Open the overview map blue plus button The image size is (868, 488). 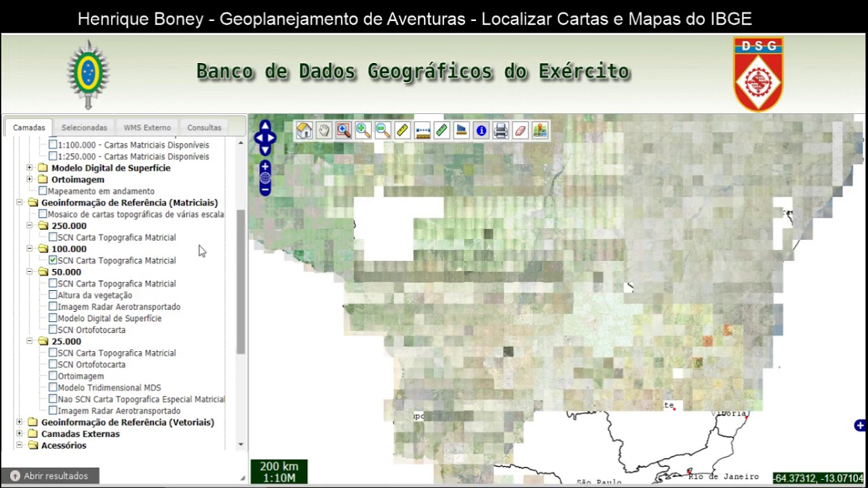(860, 426)
